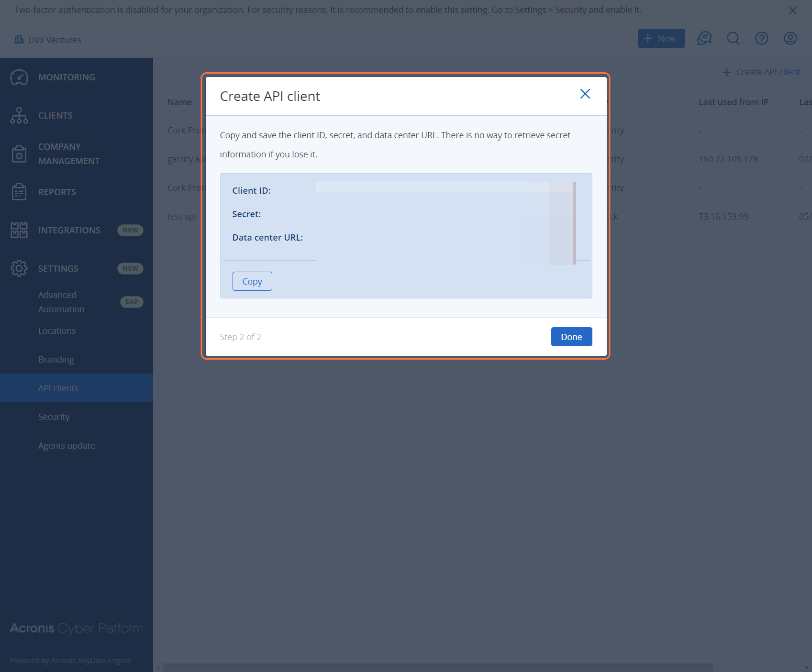Click the Secret label in the dialog
Screen dimensions: 812x672
[x=246, y=214]
